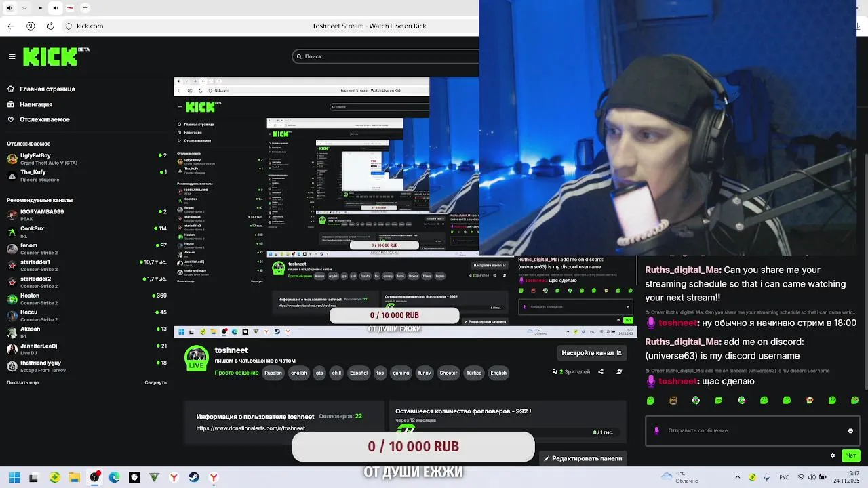Screen dimensions: 868x488
Task: Open UglyFatBoy channel in followed list
Action: click(86, 159)
